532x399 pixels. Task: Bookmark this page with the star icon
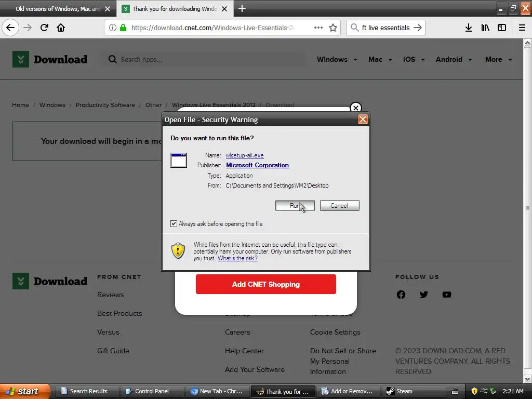click(x=333, y=28)
